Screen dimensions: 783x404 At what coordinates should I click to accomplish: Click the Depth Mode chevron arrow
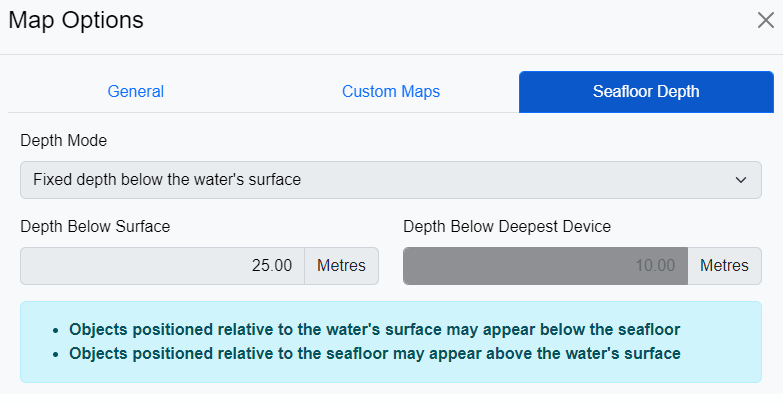coord(741,180)
